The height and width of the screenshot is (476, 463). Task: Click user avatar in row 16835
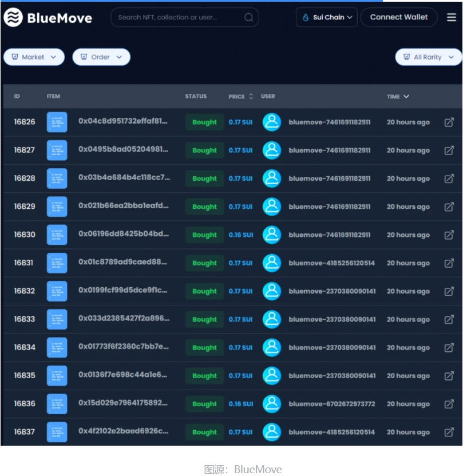[x=272, y=376]
